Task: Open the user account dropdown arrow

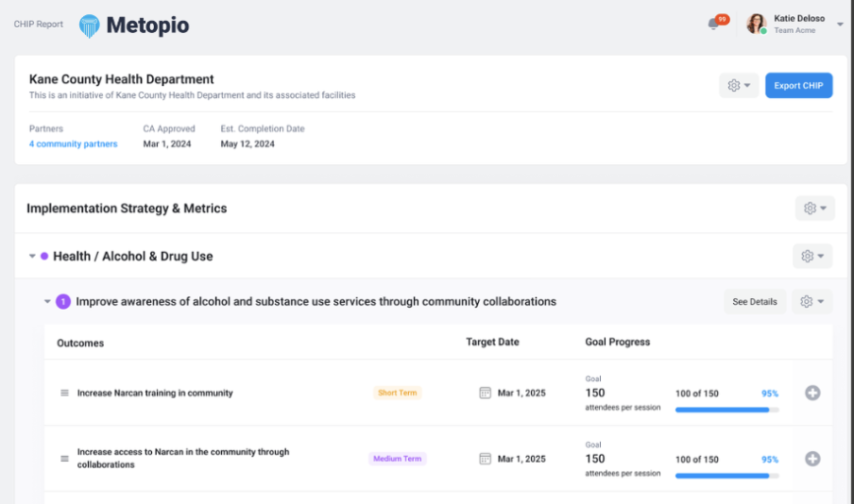Action: point(840,25)
